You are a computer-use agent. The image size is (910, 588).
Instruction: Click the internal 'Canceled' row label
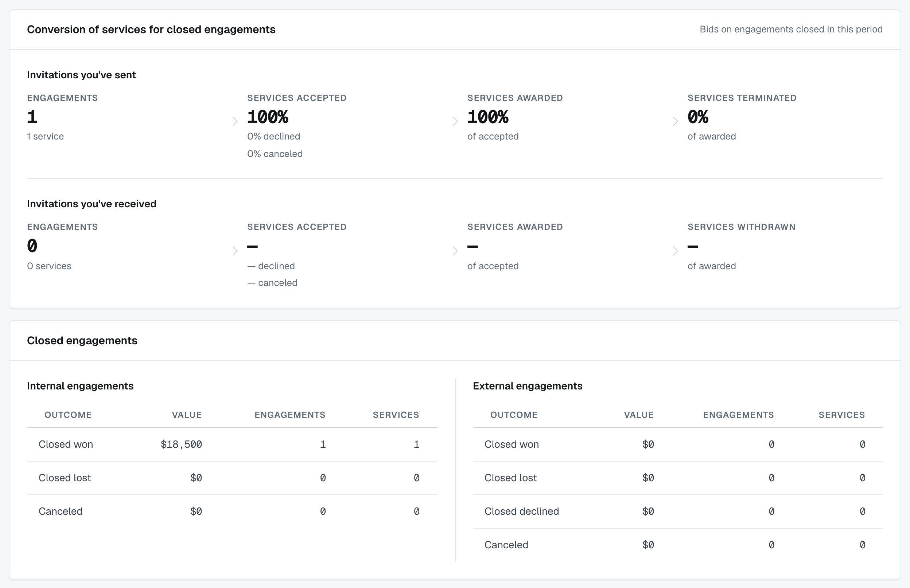point(61,511)
